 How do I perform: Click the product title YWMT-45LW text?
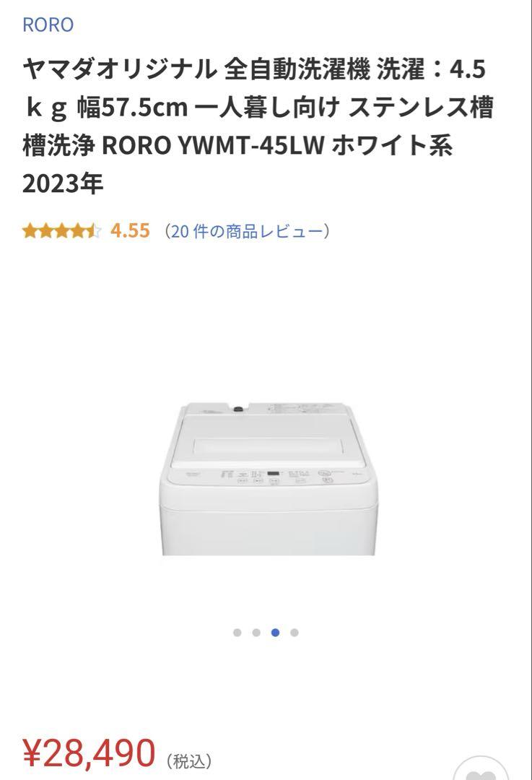(x=250, y=146)
